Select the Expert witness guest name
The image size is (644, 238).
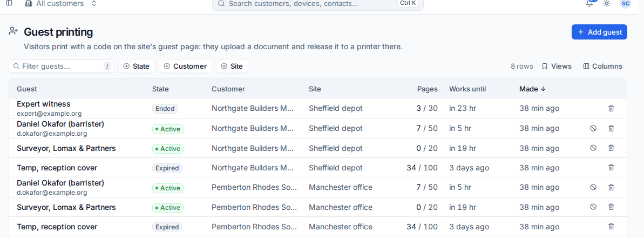click(44, 104)
